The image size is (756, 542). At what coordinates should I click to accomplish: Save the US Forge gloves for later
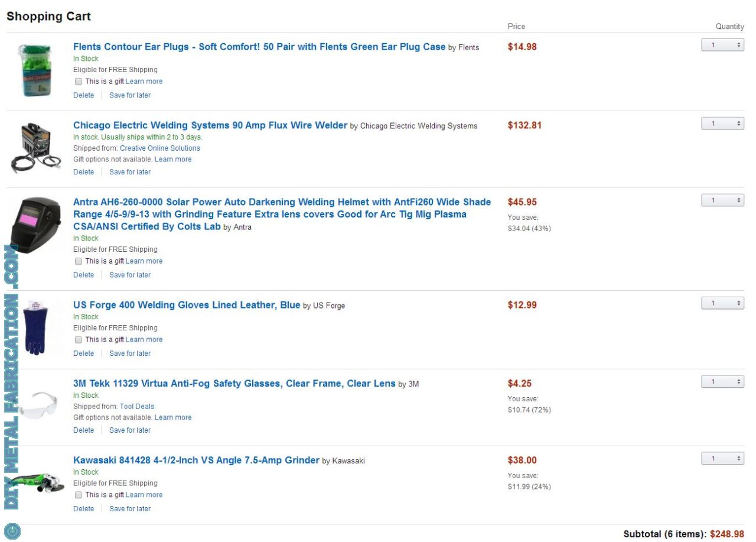pyautogui.click(x=130, y=353)
